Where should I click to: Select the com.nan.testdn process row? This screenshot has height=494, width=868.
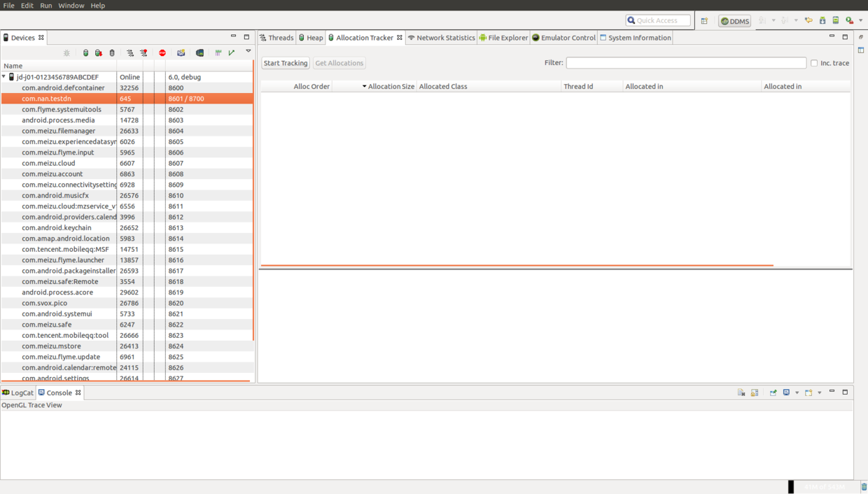(127, 99)
